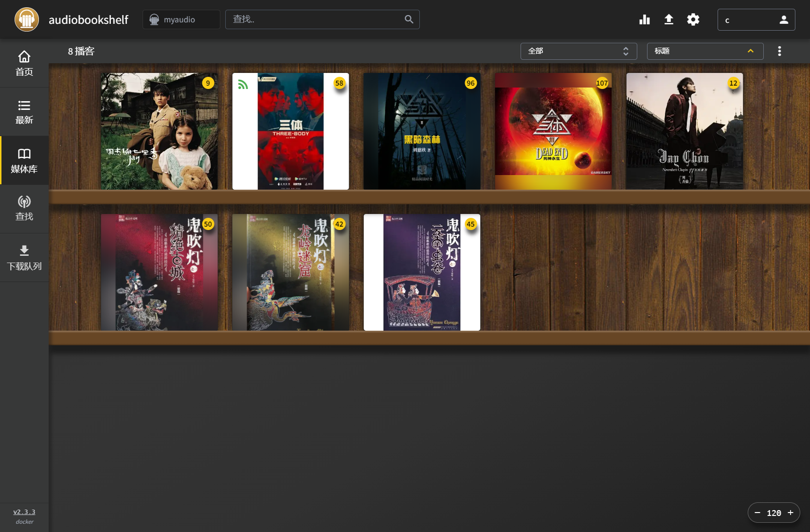Click the 42 episode count badge
This screenshot has width=810, height=532.
coord(340,224)
